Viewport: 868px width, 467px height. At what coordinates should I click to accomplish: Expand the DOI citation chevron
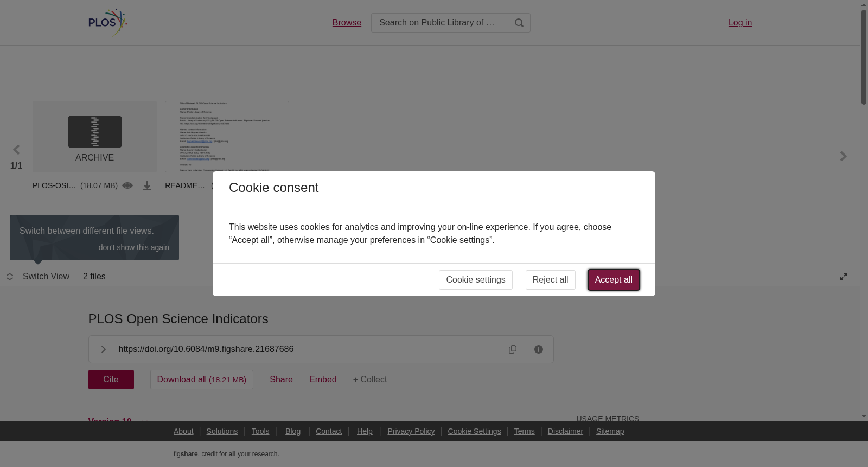[103, 349]
